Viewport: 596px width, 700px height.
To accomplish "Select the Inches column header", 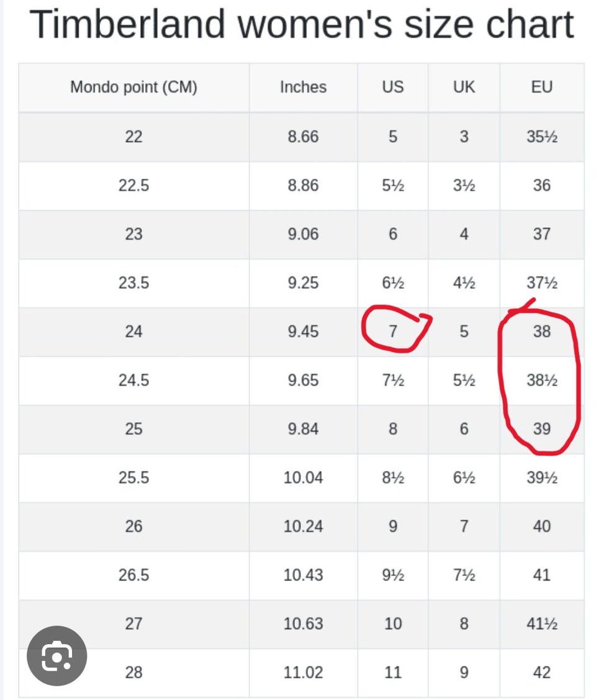I will (x=304, y=87).
